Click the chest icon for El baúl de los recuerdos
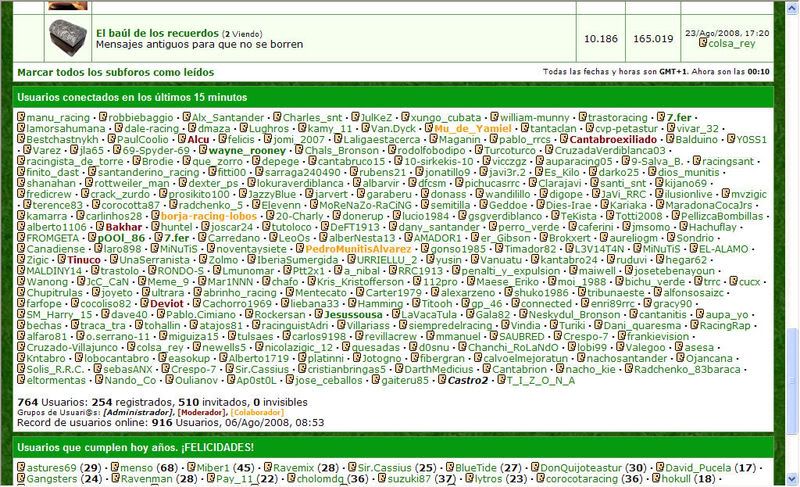 click(x=68, y=37)
